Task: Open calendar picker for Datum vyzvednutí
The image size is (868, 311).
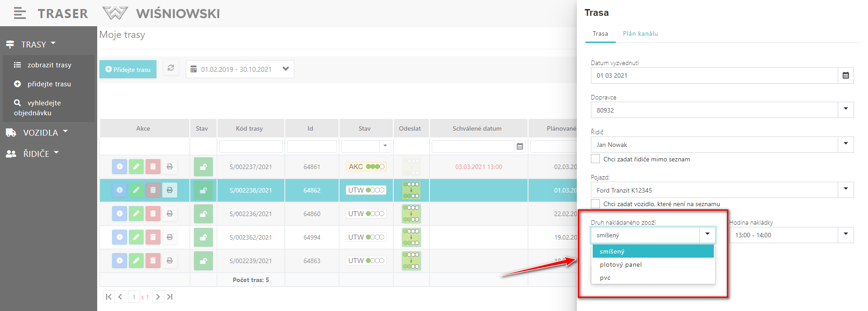Action: point(845,75)
